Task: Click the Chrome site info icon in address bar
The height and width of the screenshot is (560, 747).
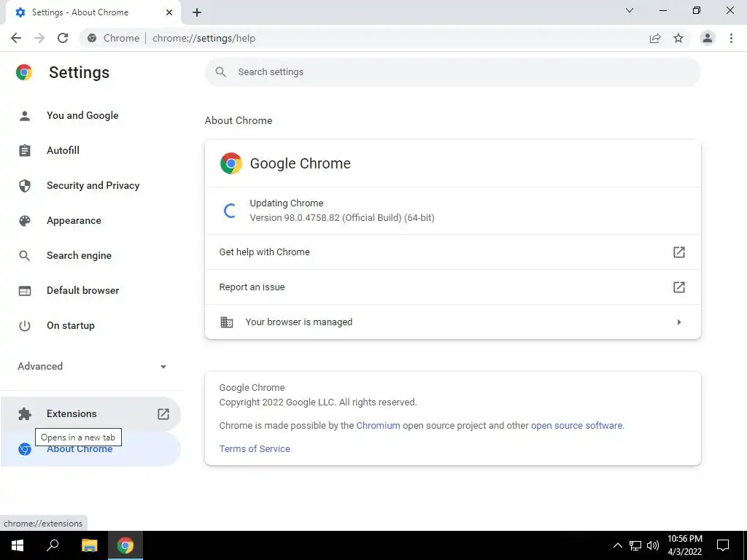Action: 92,38
